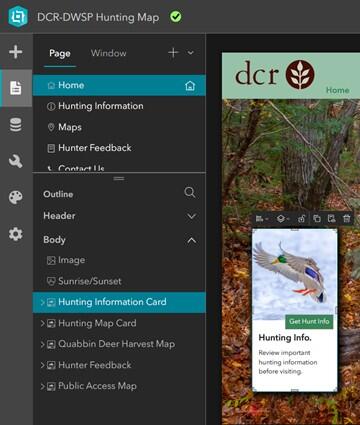The height and width of the screenshot is (425, 360).
Task: Open the Theme palette panel
Action: [16, 197]
